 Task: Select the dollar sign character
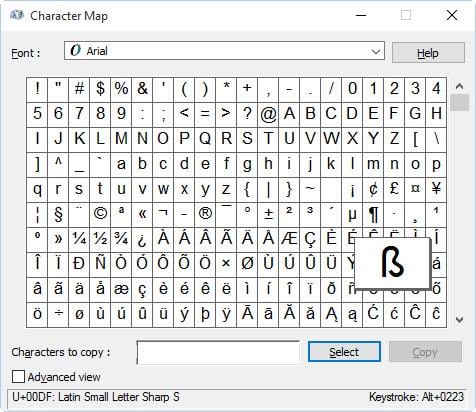(x=100, y=89)
